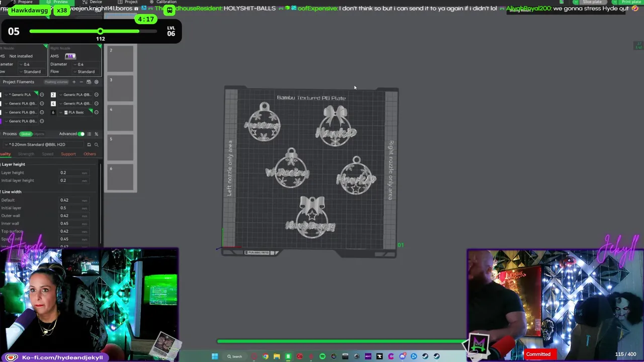Select plate 3 thumbnail
This screenshot has height=362, width=644.
120,88
